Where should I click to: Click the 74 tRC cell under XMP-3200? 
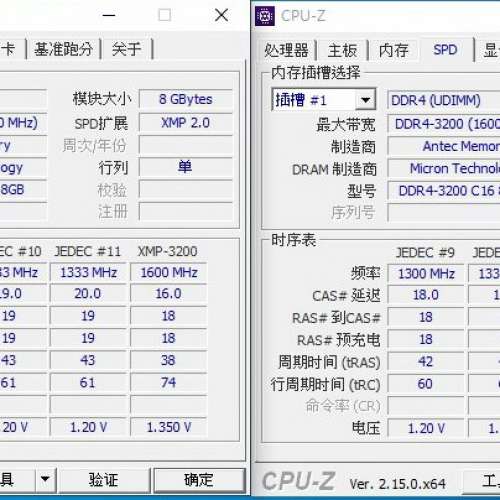169,382
